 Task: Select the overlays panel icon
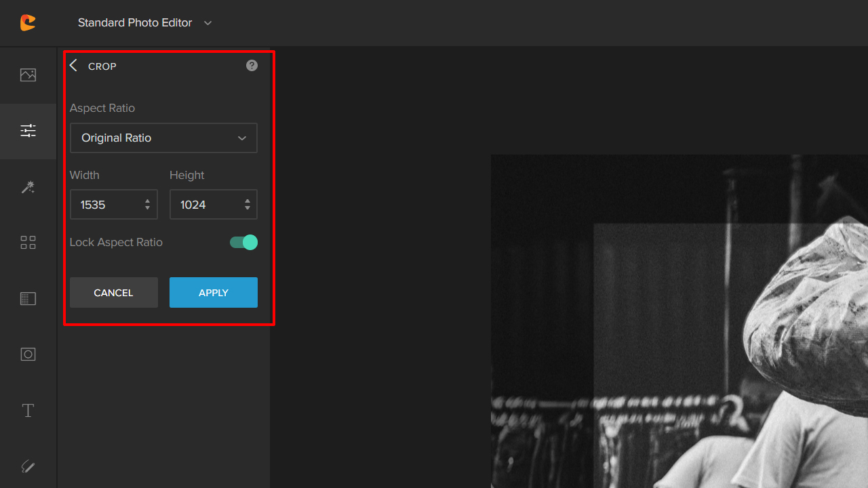(x=28, y=354)
